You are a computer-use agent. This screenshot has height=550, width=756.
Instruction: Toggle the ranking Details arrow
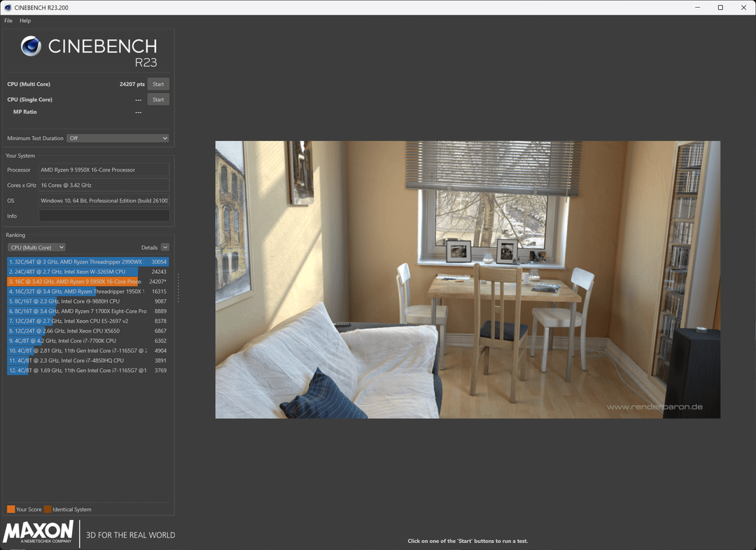coord(164,247)
